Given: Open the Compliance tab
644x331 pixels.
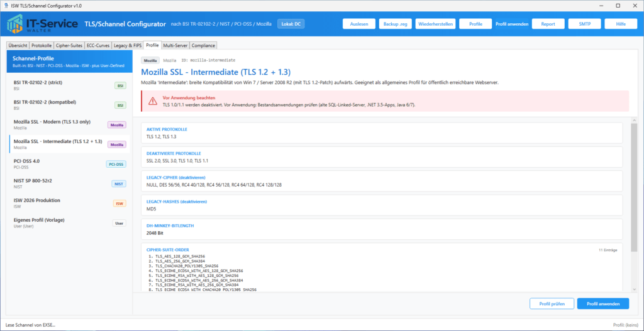Looking at the screenshot, I should click(x=203, y=45).
